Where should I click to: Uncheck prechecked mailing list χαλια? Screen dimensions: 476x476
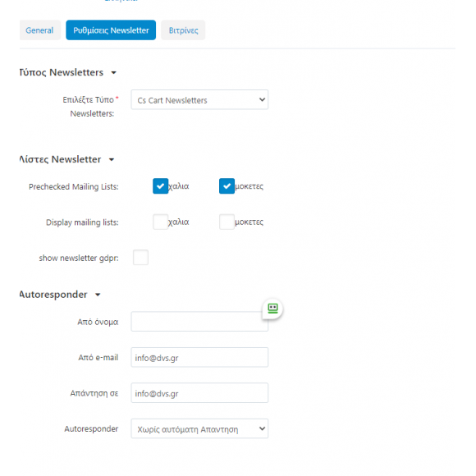point(161,186)
